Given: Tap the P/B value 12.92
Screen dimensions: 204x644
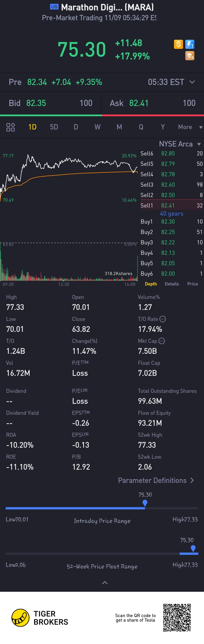Looking at the screenshot, I should [x=81, y=467].
